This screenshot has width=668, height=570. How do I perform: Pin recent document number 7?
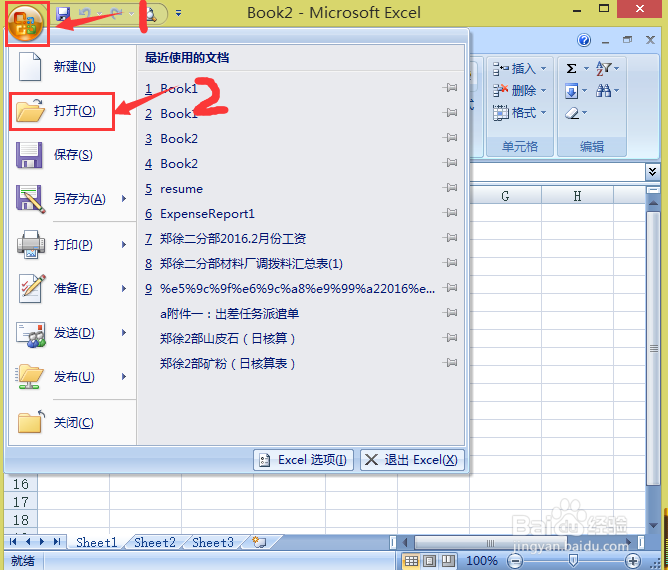pos(450,237)
